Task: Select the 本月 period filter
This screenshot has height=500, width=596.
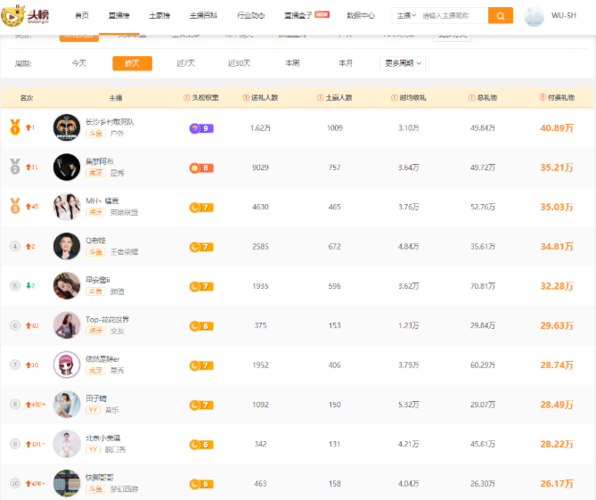Action: (346, 63)
